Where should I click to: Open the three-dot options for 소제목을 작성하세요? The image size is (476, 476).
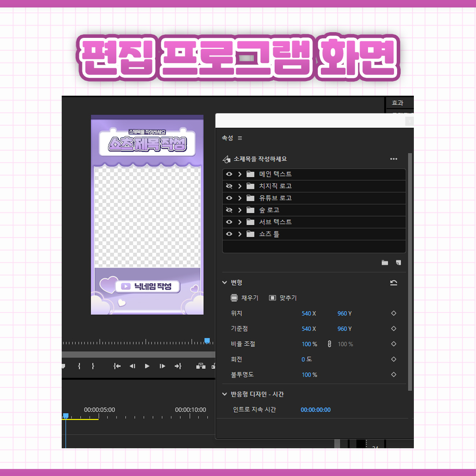394,159
